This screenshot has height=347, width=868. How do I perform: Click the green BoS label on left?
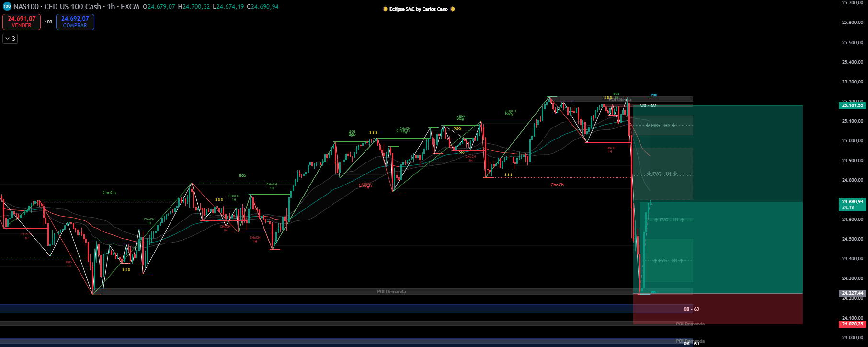pyautogui.click(x=242, y=175)
